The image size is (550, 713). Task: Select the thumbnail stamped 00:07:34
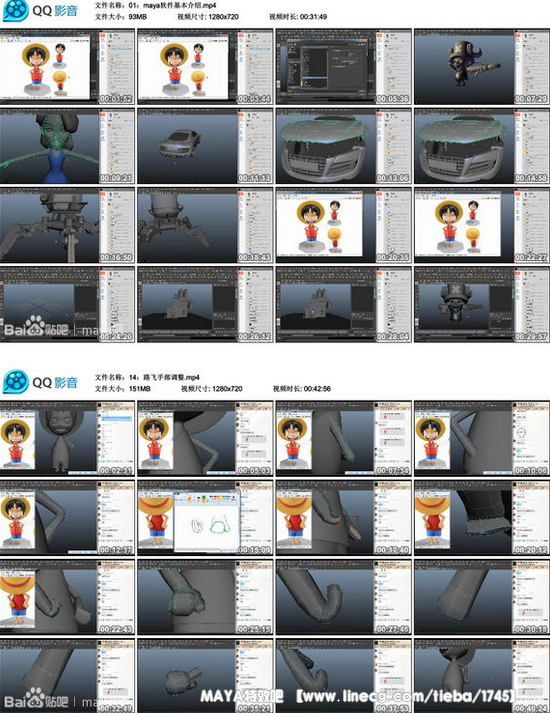pos(344,438)
